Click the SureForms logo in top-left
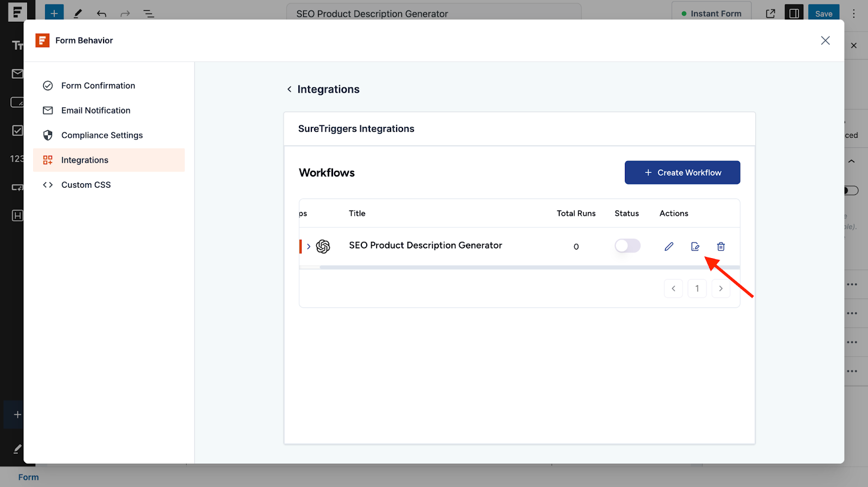 (x=17, y=12)
